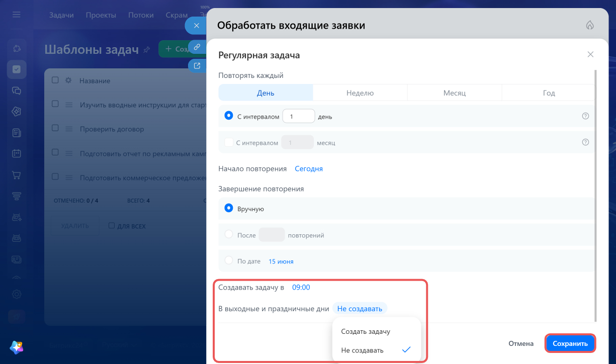Open the chat messenger icon in the sidebar
Image resolution: width=616 pixels, height=364 pixels.
pyautogui.click(x=17, y=90)
